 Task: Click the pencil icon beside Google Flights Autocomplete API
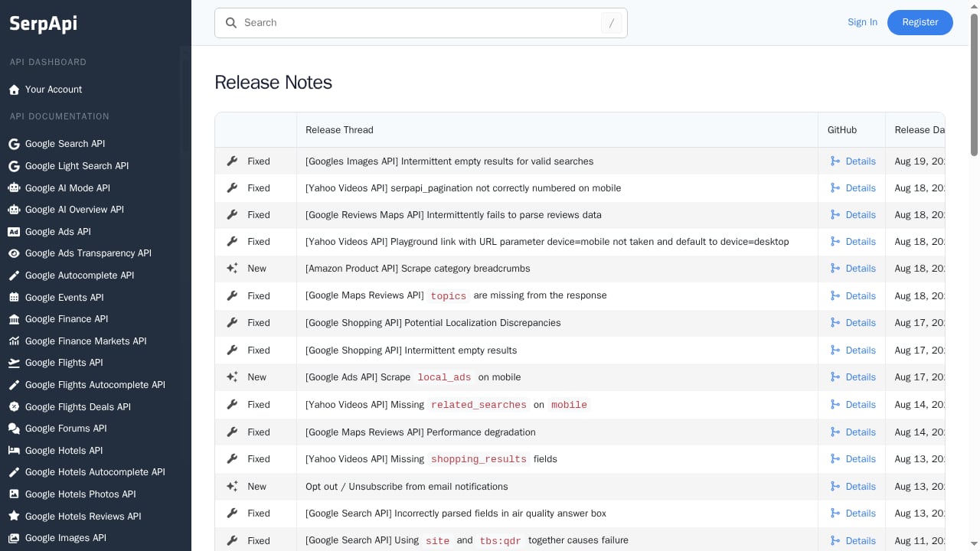coord(14,385)
